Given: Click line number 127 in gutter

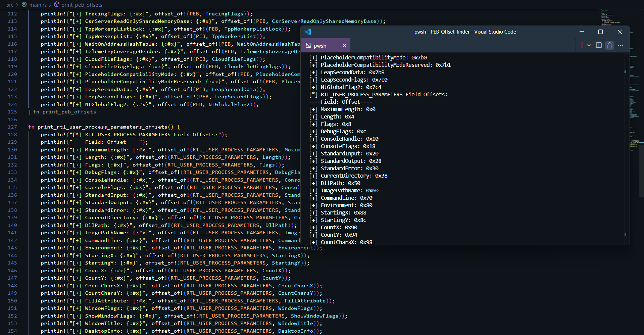Looking at the screenshot, I should tap(12, 127).
